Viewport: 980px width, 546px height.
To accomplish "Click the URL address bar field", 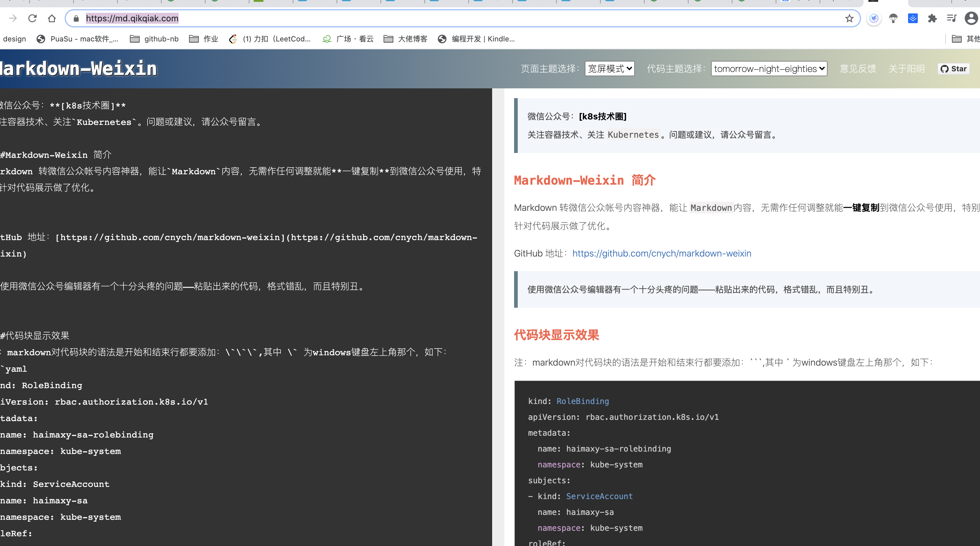I will click(456, 18).
